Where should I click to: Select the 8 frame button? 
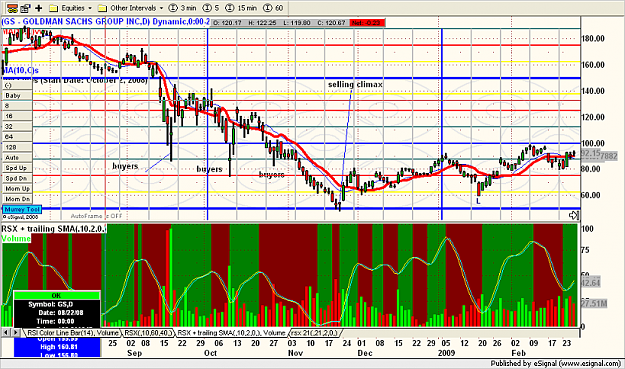18,106
